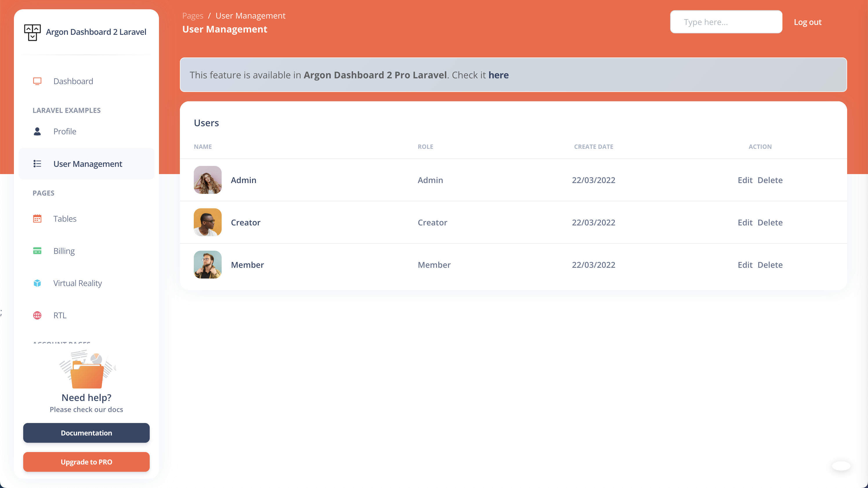Delete the Creator user

(x=770, y=223)
